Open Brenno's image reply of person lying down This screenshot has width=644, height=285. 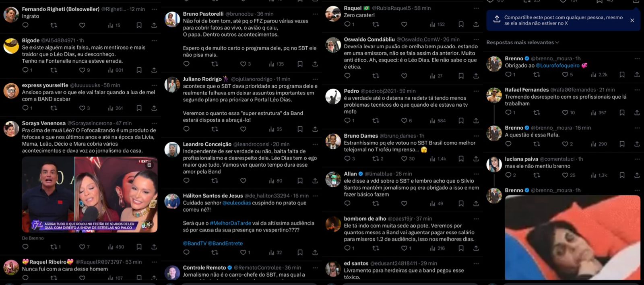pos(572,237)
